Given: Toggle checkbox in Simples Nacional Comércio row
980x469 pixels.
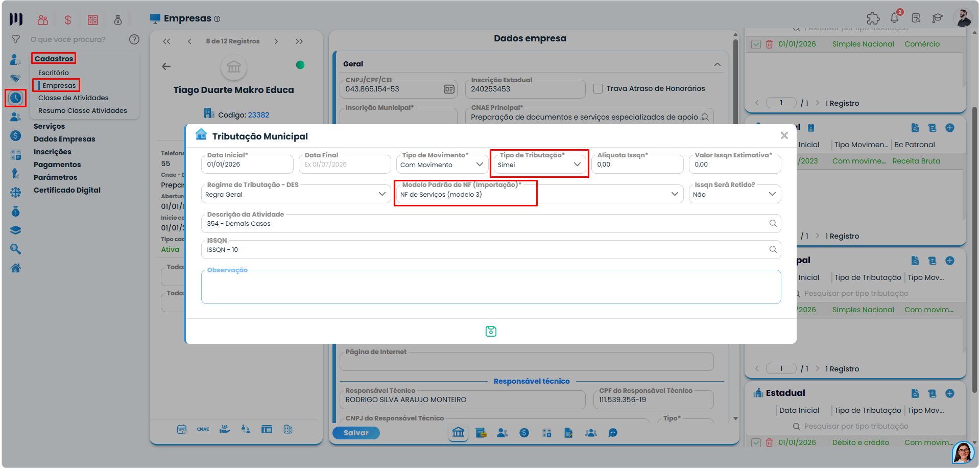Looking at the screenshot, I should (x=756, y=44).
